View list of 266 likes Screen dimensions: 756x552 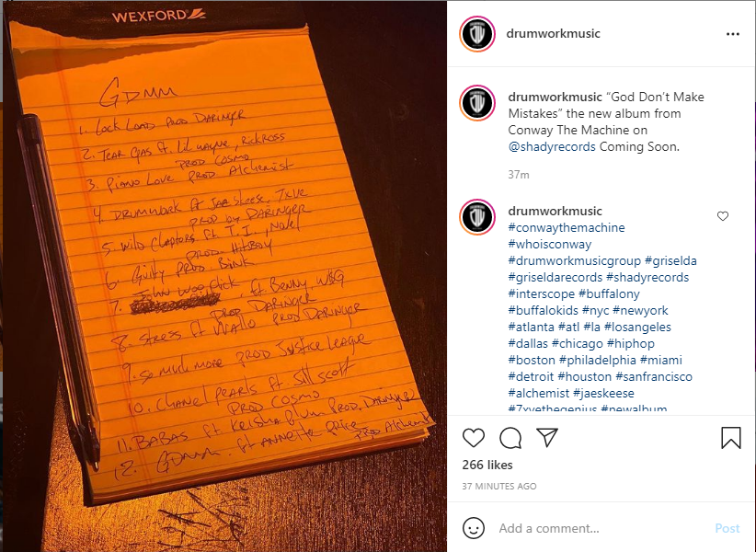click(487, 465)
